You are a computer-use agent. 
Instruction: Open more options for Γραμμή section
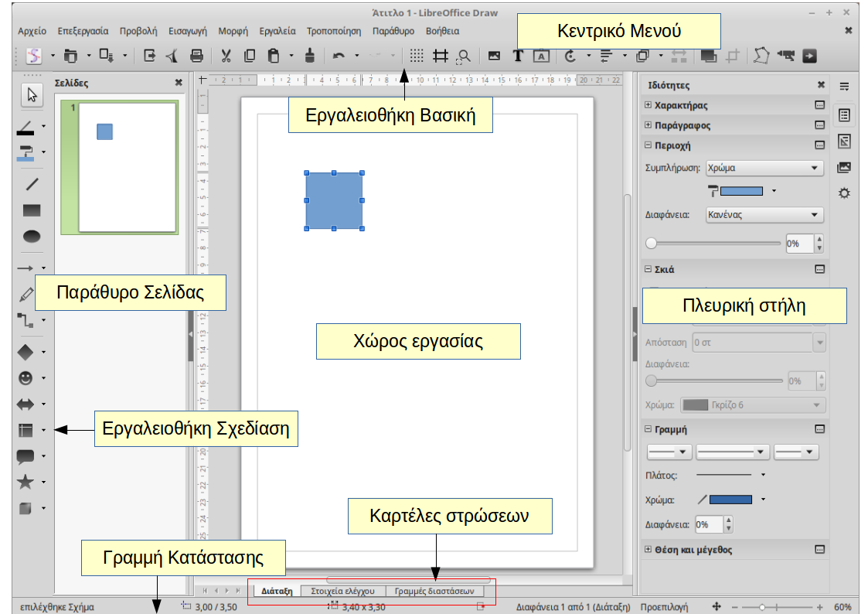[x=820, y=429]
